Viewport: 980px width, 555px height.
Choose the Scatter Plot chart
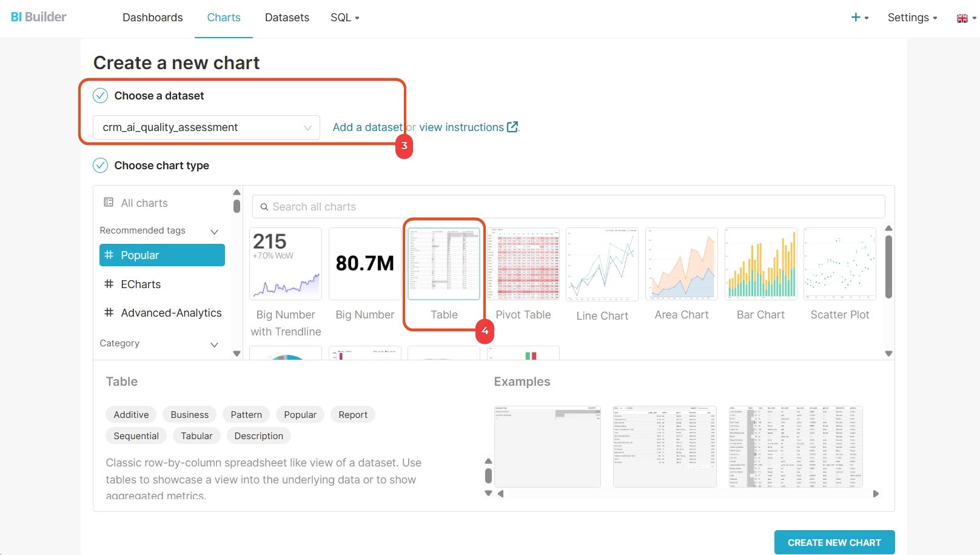(839, 264)
